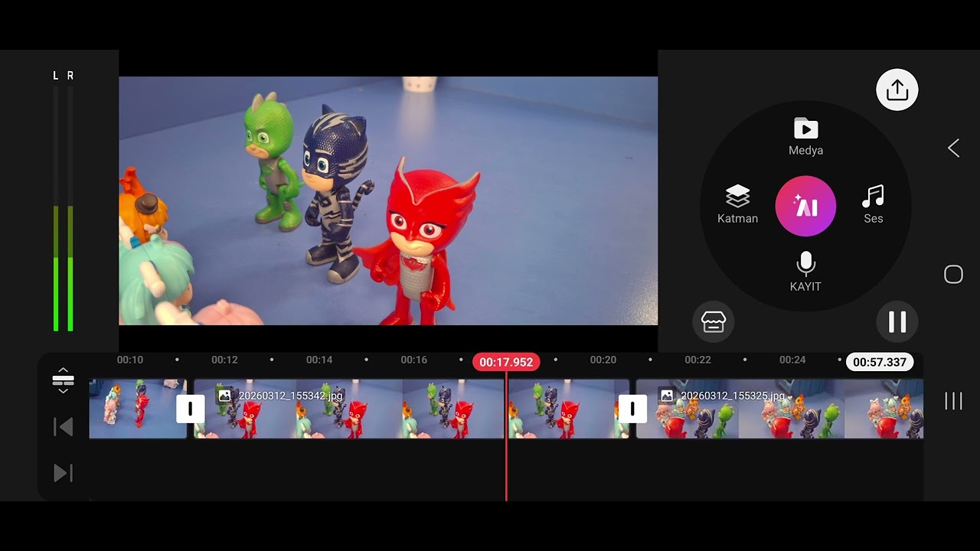Open Ses audio menu
Screen dimensions: 980x551
pos(873,204)
